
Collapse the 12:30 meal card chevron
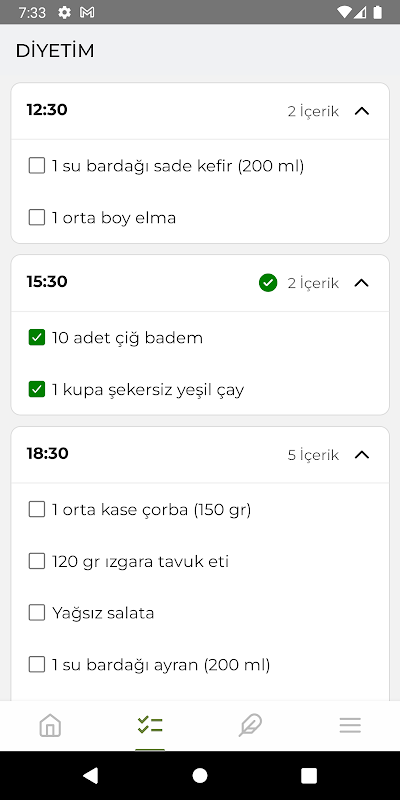(x=362, y=111)
